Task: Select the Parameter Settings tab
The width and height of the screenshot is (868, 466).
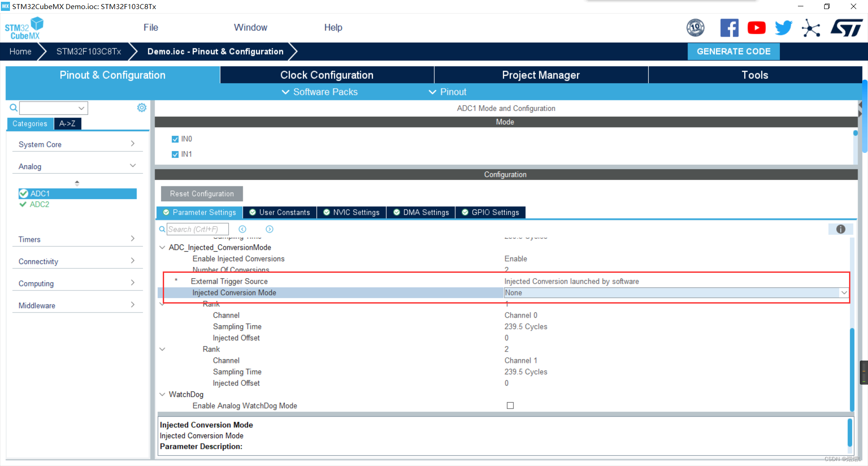Action: pos(199,213)
